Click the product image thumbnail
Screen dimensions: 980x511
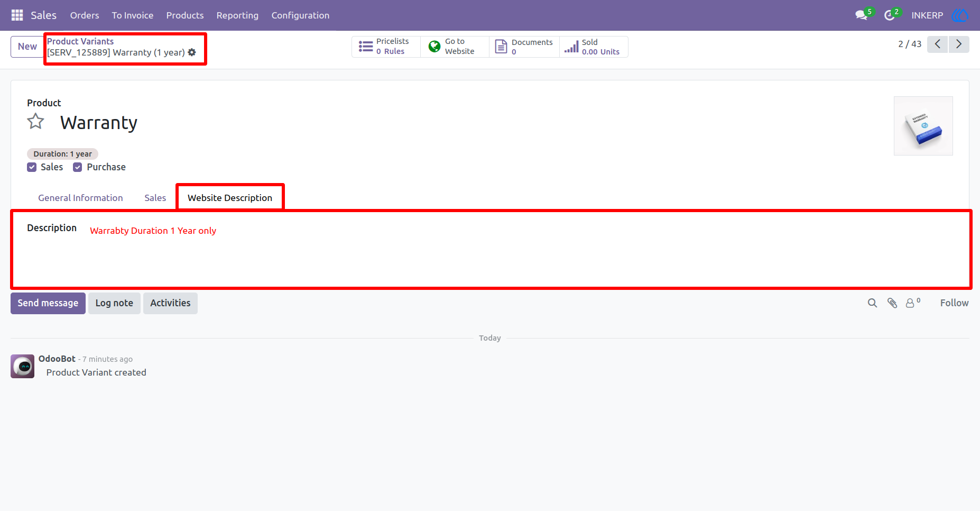[x=923, y=126]
